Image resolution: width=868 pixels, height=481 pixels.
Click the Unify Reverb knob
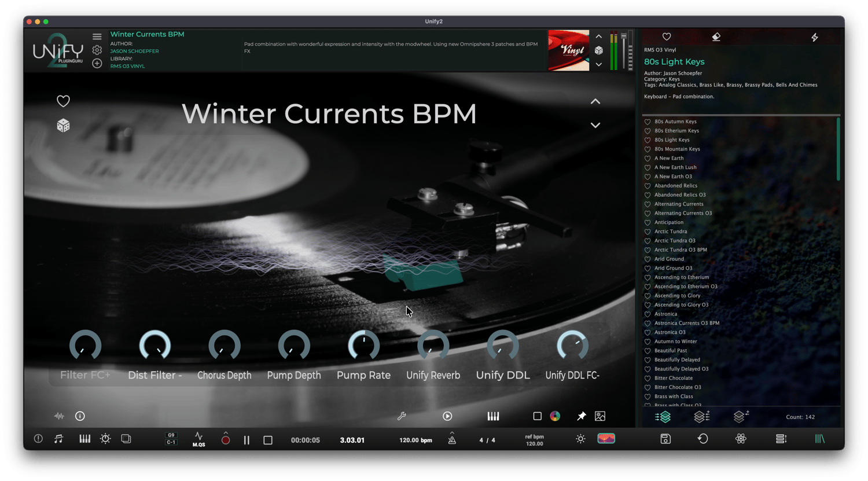tap(433, 346)
